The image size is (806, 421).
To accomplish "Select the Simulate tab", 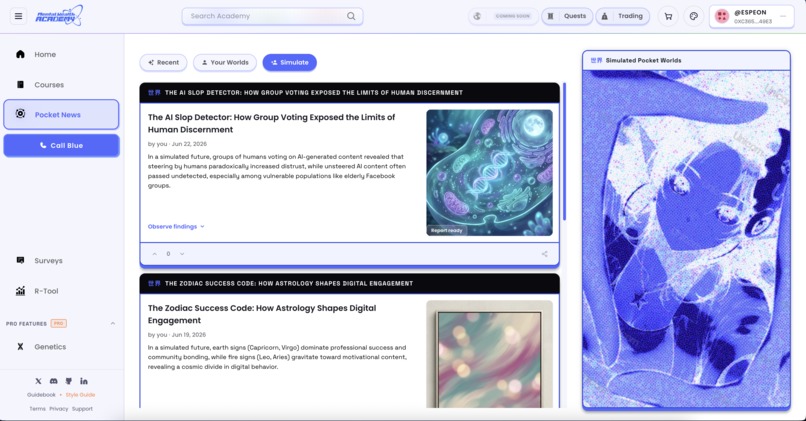I will (289, 62).
